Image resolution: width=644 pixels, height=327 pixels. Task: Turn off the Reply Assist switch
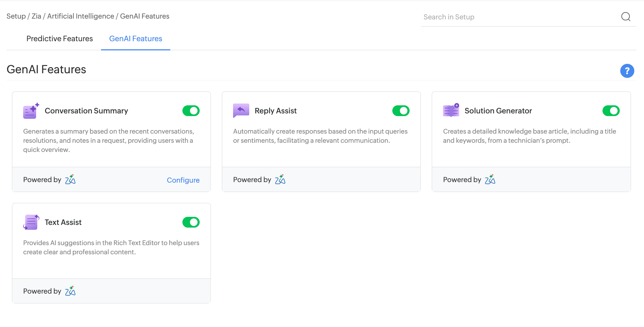coord(401,111)
